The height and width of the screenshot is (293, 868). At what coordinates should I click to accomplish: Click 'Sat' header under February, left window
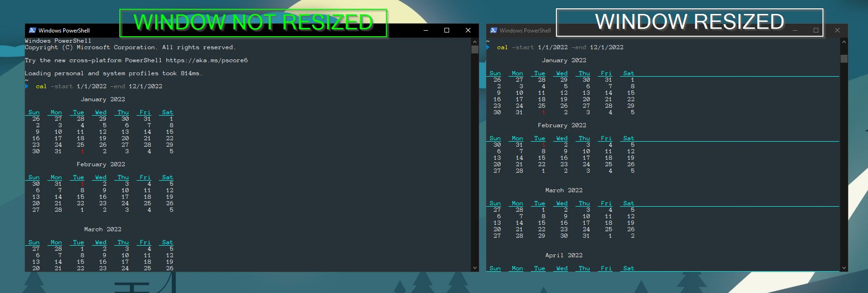point(168,177)
